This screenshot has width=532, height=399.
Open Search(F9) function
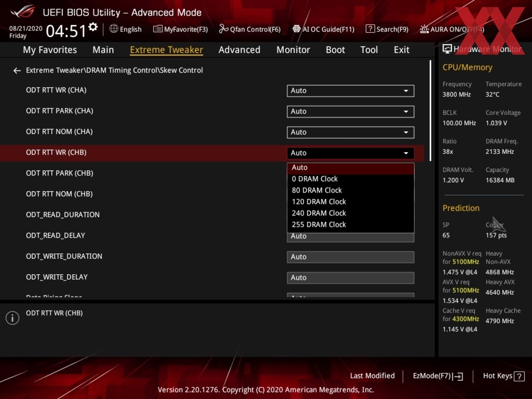point(392,29)
